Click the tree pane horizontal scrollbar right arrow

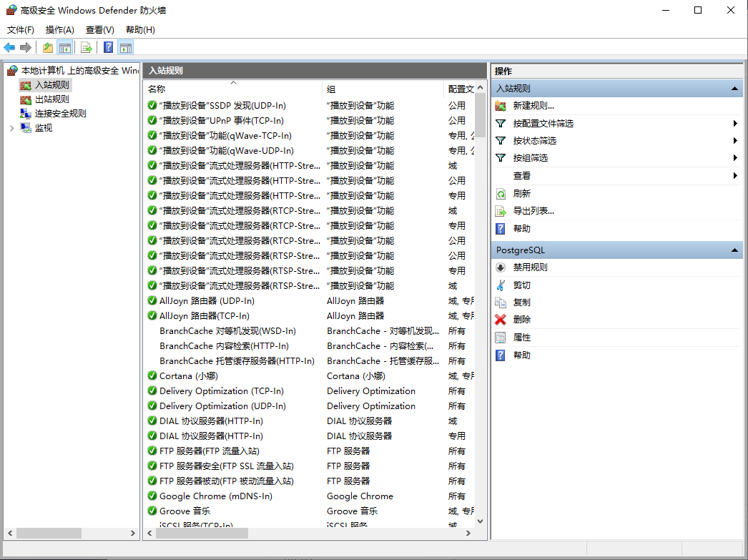(133, 534)
